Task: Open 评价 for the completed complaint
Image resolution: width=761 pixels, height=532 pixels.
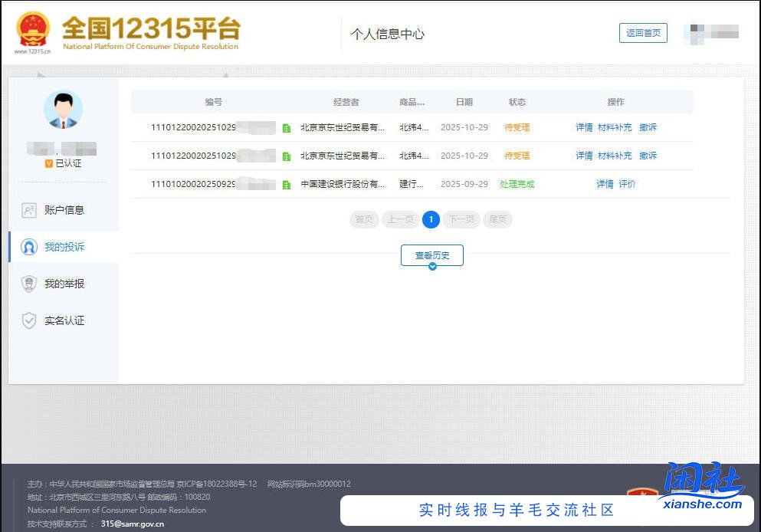Action: [x=625, y=183]
